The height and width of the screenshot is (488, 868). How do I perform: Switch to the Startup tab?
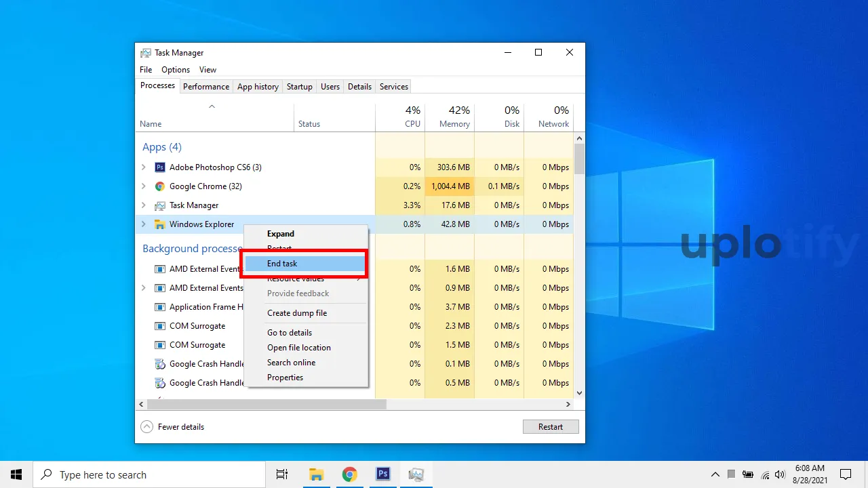pos(299,87)
